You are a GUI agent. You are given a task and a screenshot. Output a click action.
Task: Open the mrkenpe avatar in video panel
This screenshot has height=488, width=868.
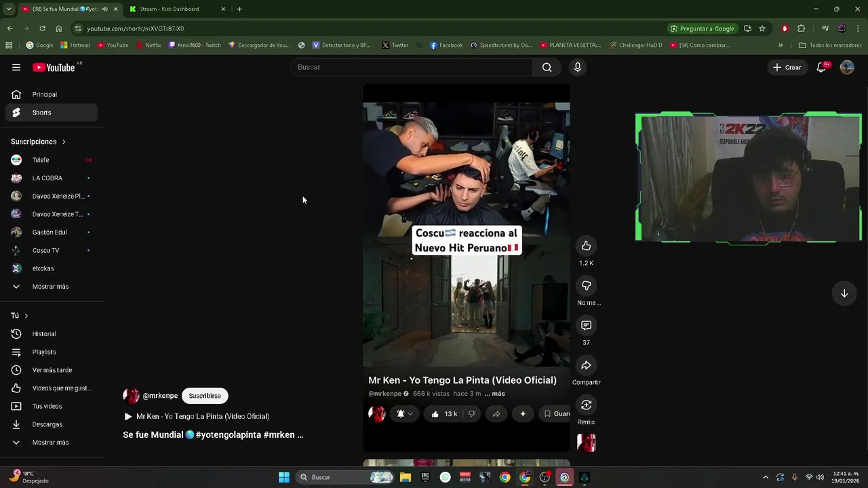(x=377, y=413)
